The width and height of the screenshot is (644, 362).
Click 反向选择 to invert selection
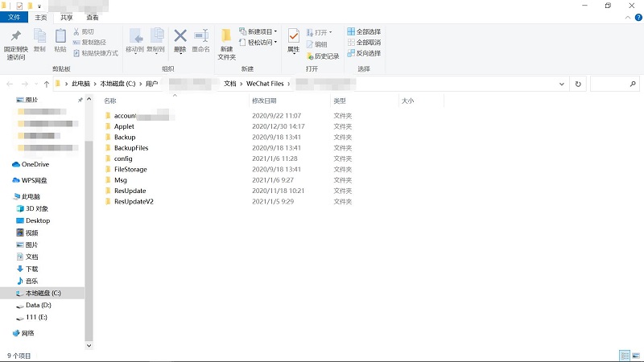[364, 53]
